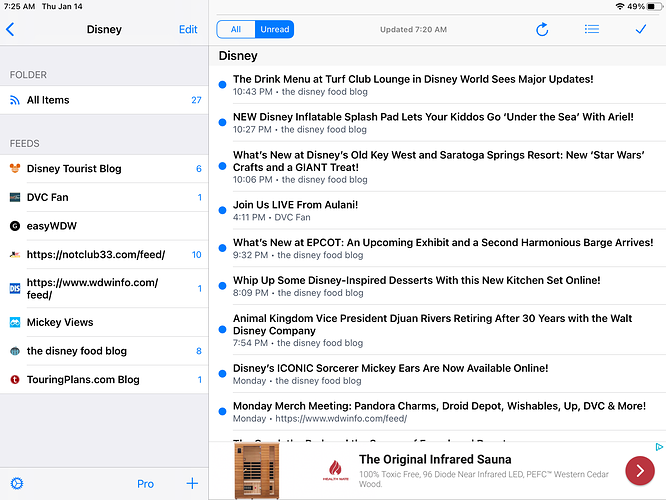The height and width of the screenshot is (500, 666).
Task: Click the Health Mate flame logo in the ad
Action: pyautogui.click(x=336, y=470)
